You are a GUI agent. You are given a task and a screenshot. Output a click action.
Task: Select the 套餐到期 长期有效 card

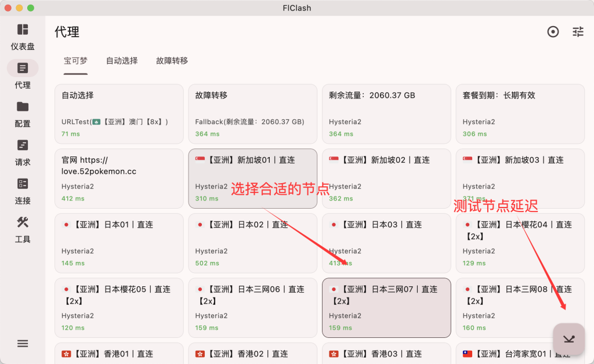tap(520, 114)
